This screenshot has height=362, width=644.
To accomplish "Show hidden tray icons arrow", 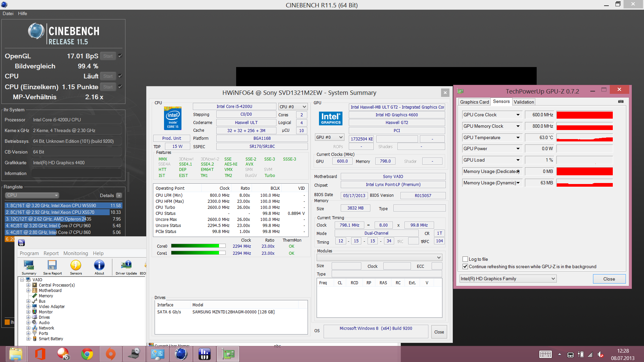I will coord(559,355).
